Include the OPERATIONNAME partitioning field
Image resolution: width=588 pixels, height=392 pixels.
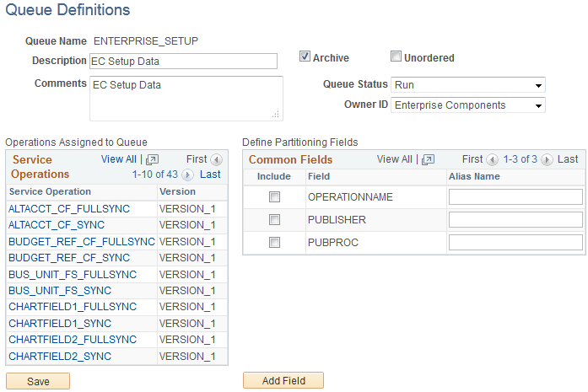point(273,196)
